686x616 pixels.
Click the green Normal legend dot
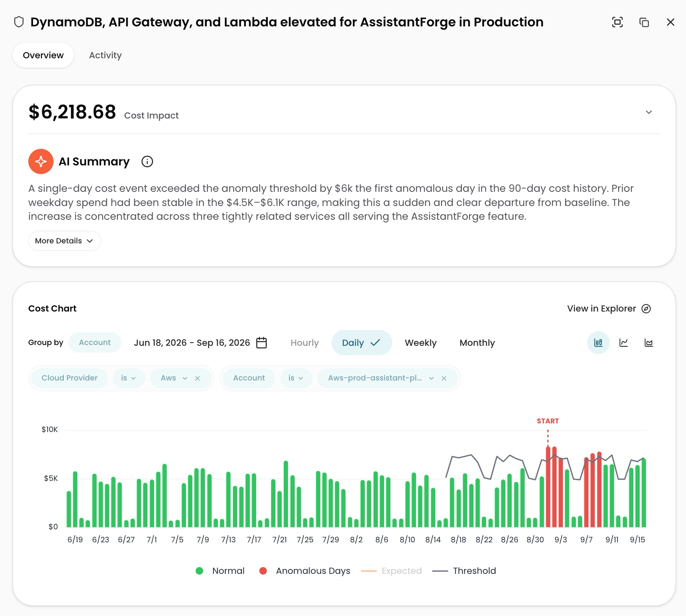(x=199, y=571)
